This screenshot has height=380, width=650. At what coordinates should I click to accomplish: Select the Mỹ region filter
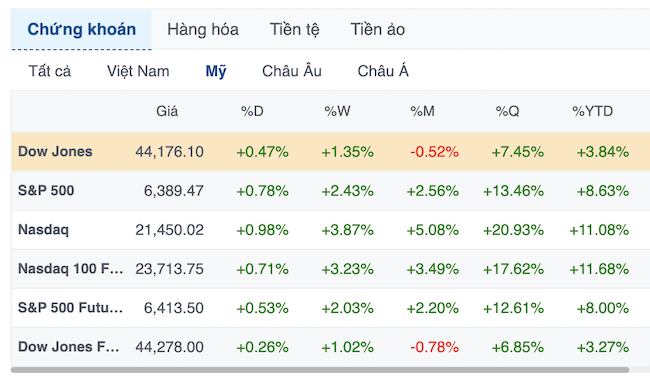click(216, 71)
